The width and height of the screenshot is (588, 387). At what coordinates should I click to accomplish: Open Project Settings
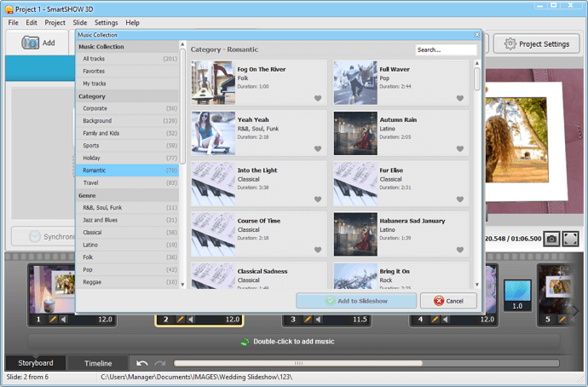click(x=537, y=43)
